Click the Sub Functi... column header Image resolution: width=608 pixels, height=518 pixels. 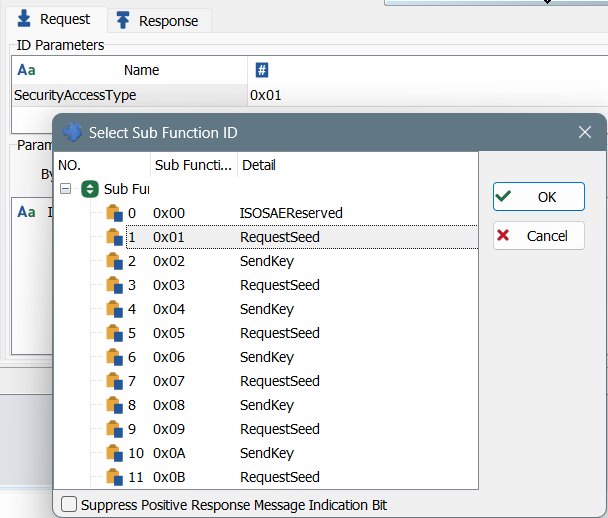pyautogui.click(x=193, y=165)
